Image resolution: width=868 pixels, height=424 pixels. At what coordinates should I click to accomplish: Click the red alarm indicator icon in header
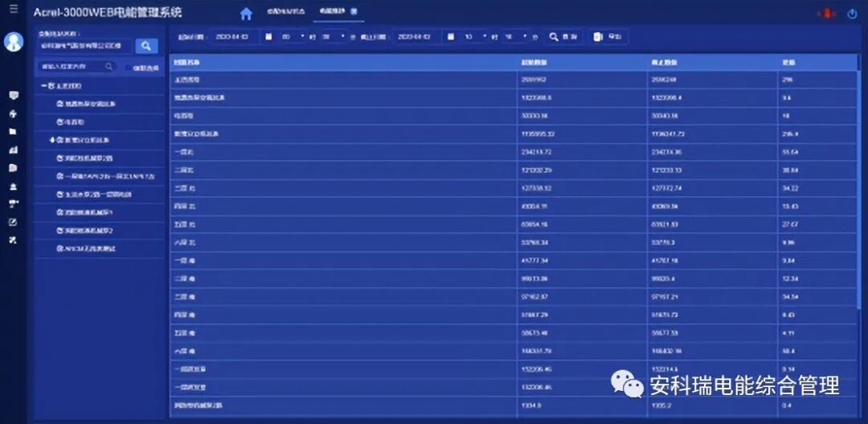point(828,14)
